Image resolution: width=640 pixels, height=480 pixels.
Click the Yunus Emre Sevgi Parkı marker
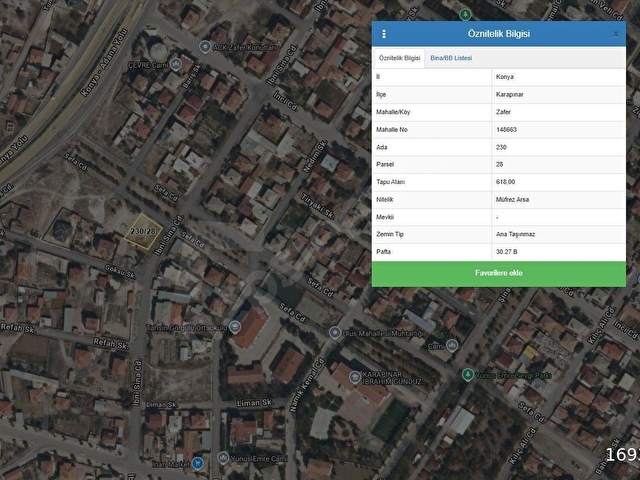tap(468, 374)
